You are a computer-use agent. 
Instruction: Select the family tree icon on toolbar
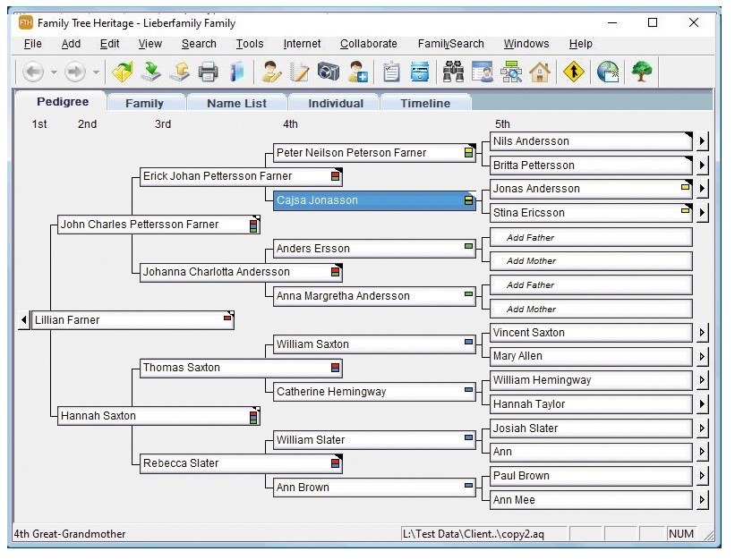pos(641,72)
